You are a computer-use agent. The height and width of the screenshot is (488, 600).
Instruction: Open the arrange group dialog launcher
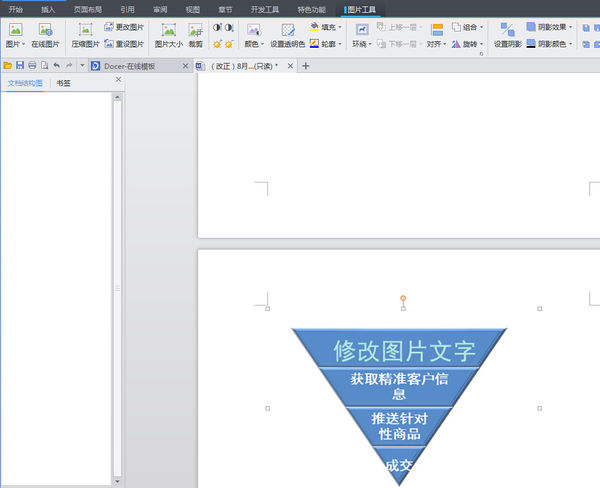481,54
